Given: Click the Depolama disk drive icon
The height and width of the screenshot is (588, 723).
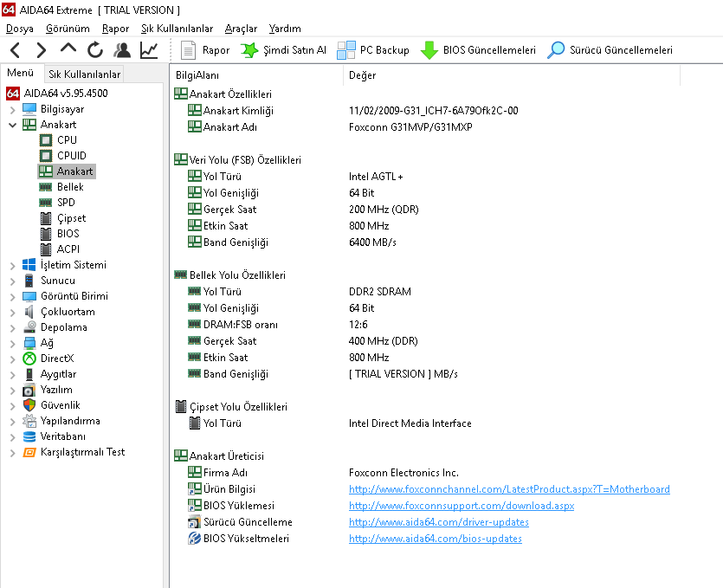Looking at the screenshot, I should pyautogui.click(x=29, y=327).
